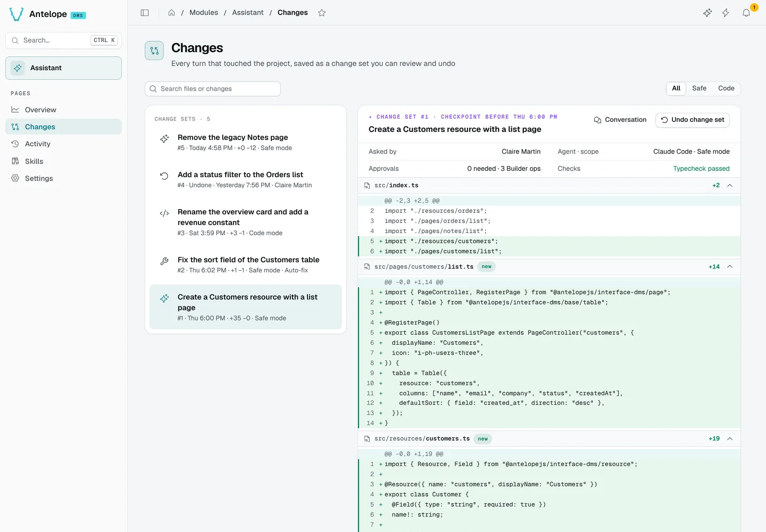This screenshot has width=766, height=532.
Task: Select change set Rename the overview card
Action: coord(246,222)
